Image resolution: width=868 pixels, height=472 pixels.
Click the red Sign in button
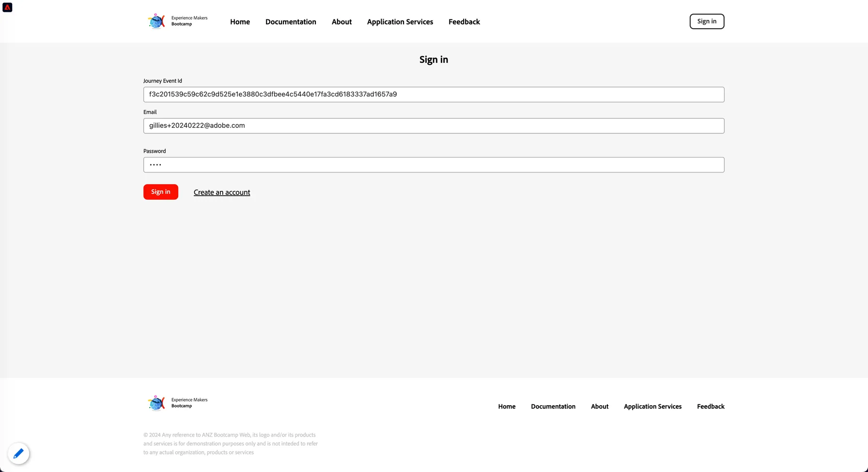point(161,192)
